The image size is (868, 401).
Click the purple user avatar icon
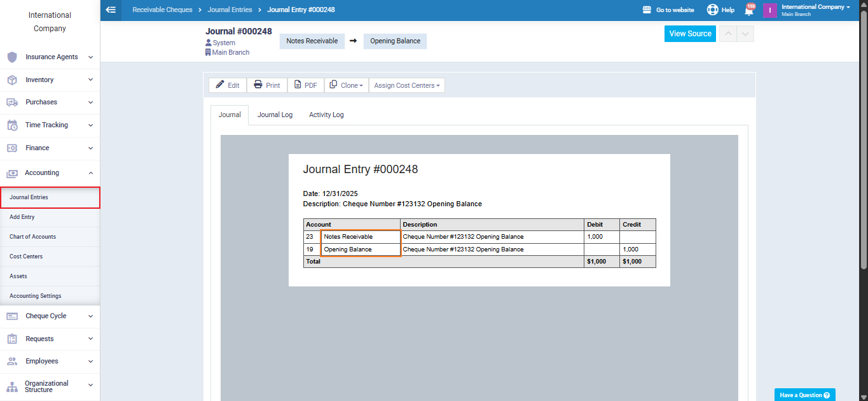[769, 10]
